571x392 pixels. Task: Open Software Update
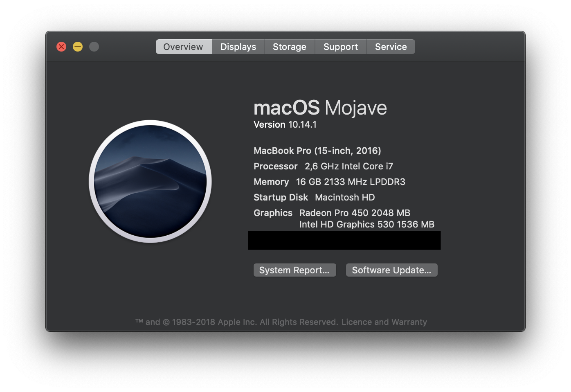tap(391, 270)
